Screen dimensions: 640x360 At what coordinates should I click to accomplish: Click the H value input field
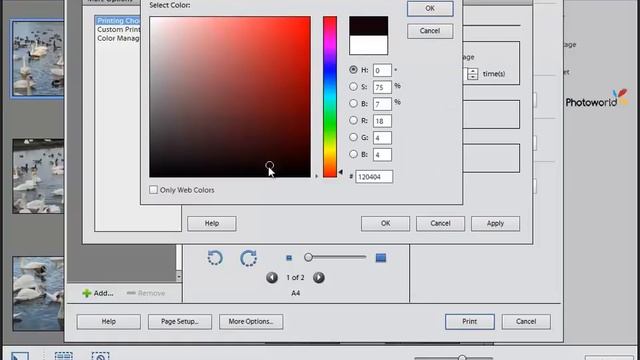382,70
